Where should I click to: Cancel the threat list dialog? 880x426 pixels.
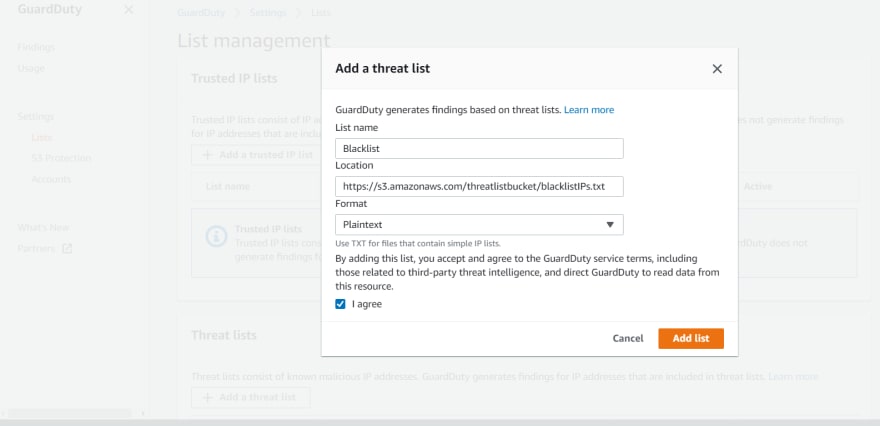628,338
